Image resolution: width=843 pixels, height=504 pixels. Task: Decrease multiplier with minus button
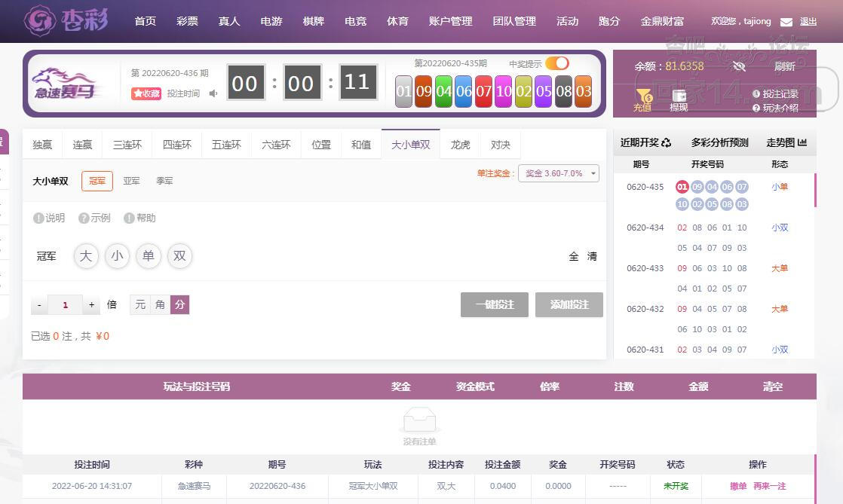click(39, 304)
